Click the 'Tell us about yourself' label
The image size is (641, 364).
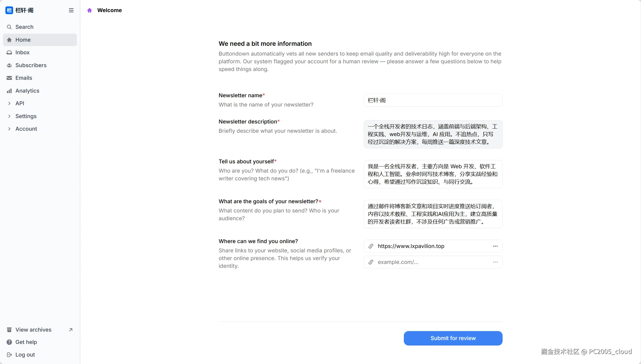246,162
